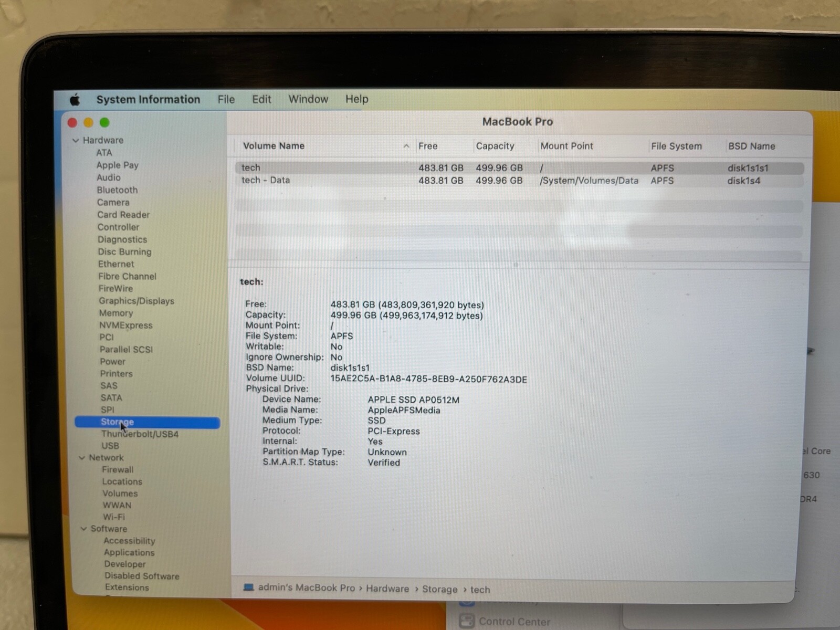Viewport: 840px width, 630px height.
Task: Select Developer under Software
Action: click(125, 564)
